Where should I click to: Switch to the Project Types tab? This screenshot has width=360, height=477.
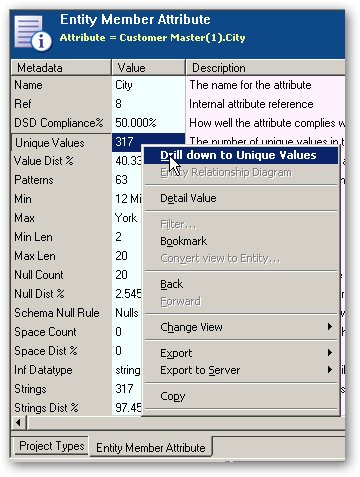point(52,446)
